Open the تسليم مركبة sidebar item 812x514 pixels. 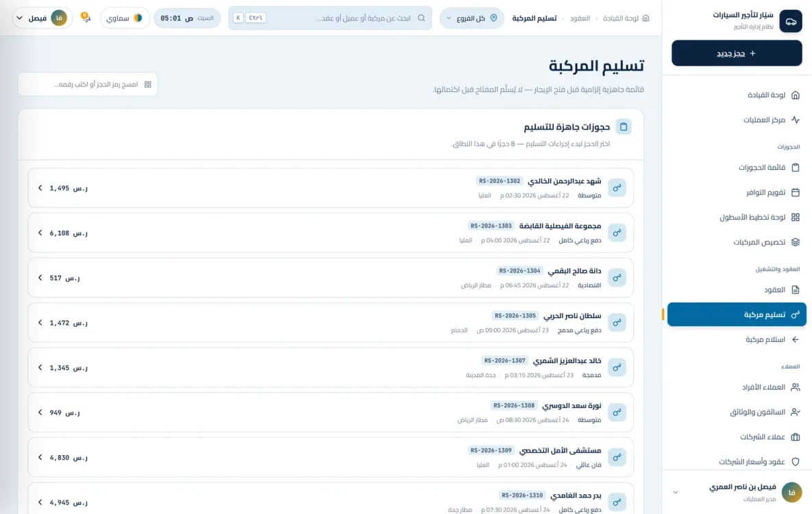(737, 315)
